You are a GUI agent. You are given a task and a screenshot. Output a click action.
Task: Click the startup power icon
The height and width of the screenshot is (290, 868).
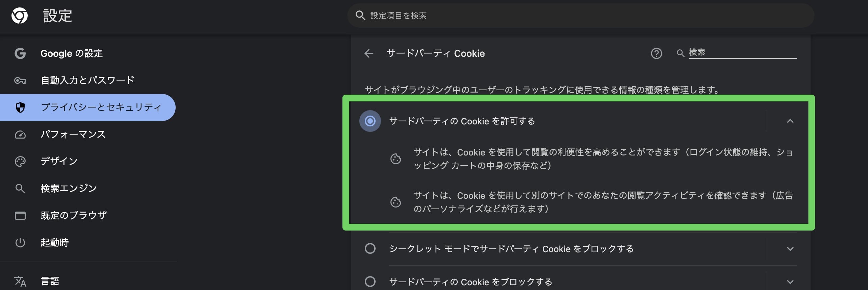coord(20,242)
